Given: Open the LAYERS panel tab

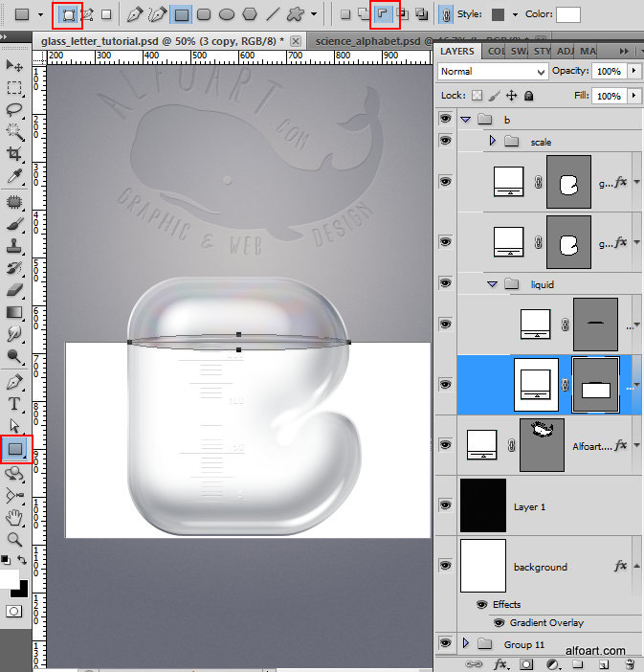Looking at the screenshot, I should point(457,50).
